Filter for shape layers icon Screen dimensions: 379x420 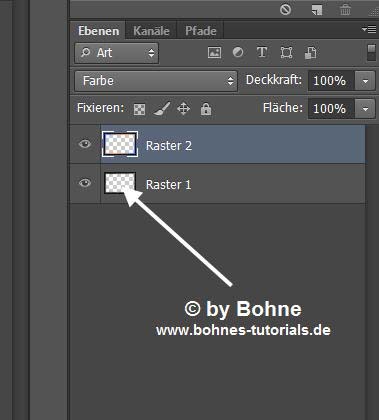[x=286, y=53]
